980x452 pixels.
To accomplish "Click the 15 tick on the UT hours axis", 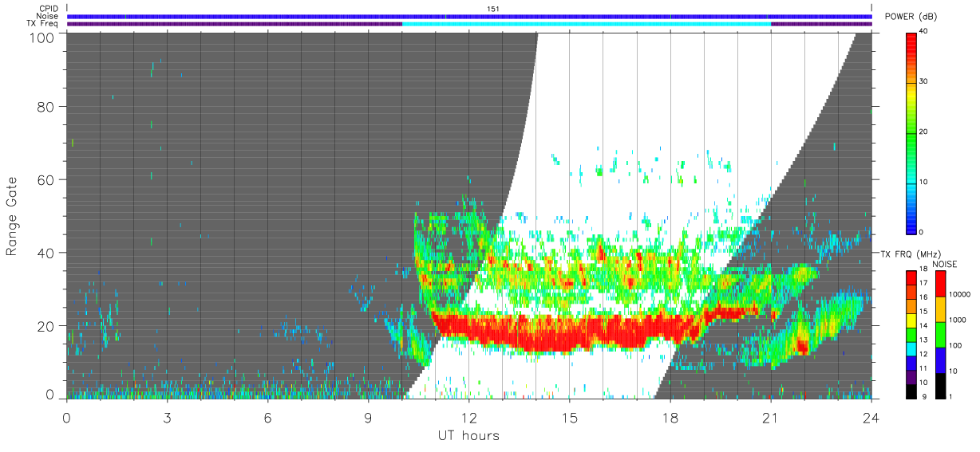I will 569,417.
